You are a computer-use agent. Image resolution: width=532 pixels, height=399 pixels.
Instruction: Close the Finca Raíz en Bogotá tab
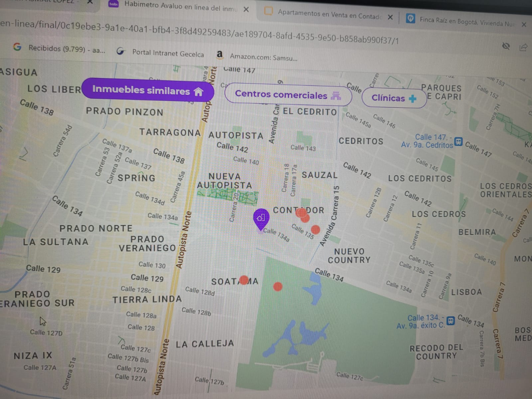524,24
